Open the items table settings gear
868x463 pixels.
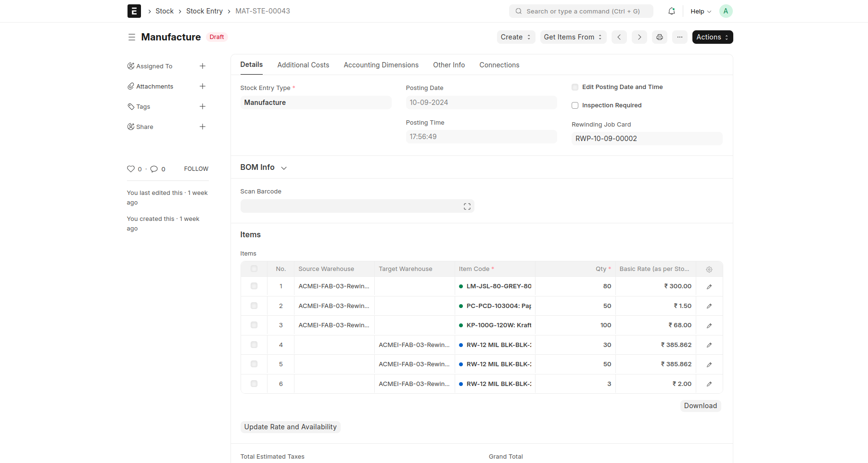pyautogui.click(x=709, y=270)
